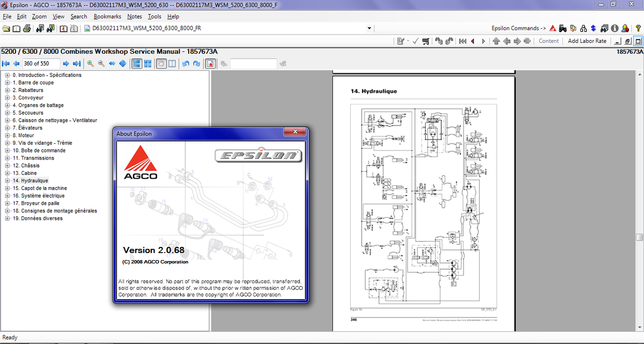Viewport: 644px width, 344px height.
Task: Select 17. Broyeur de paille tree item
Action: (x=36, y=203)
